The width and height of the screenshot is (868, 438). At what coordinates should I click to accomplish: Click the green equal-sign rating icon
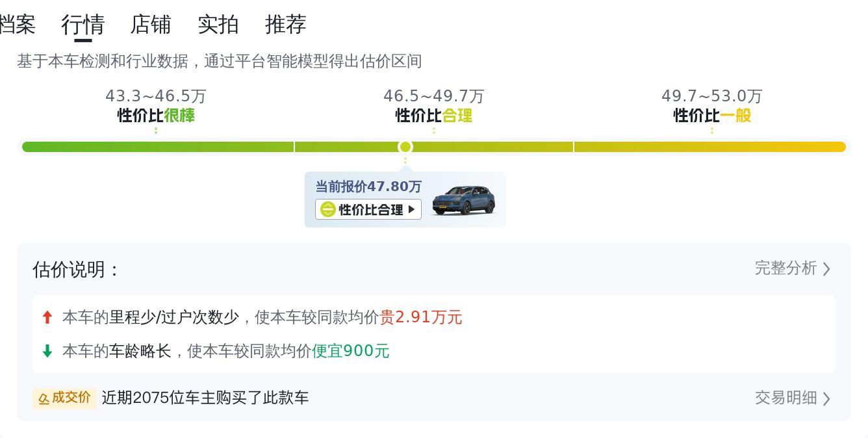coord(328,209)
